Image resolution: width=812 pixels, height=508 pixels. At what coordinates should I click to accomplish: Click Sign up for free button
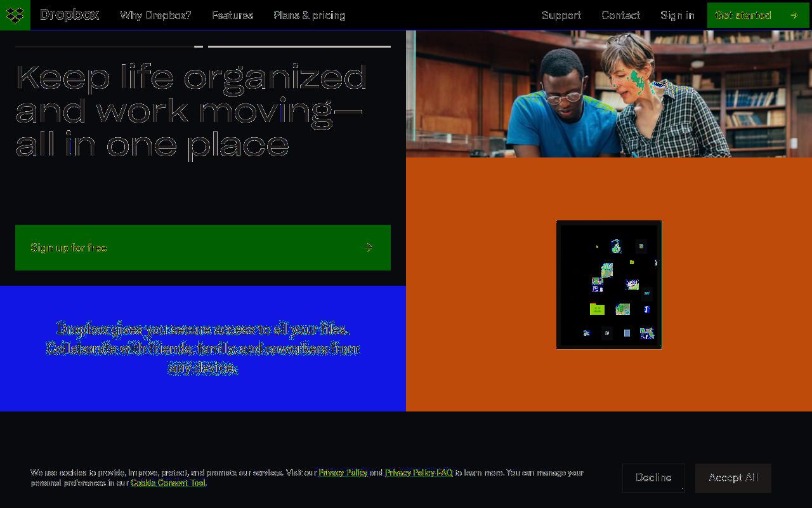tap(203, 248)
